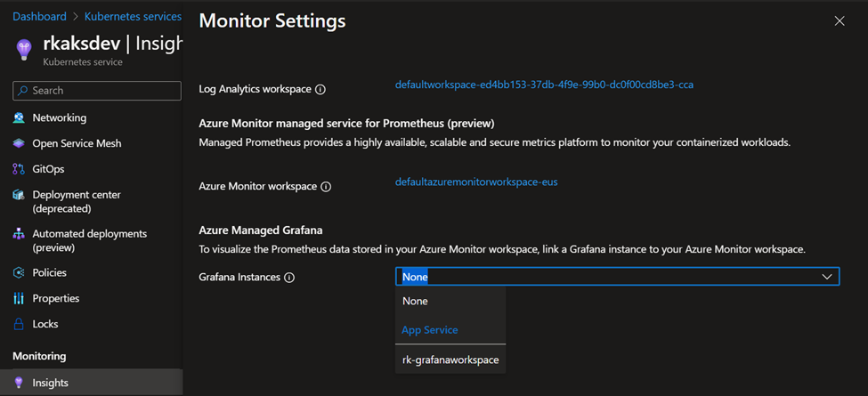
Task: Click the sidebar Search field
Action: point(97,91)
